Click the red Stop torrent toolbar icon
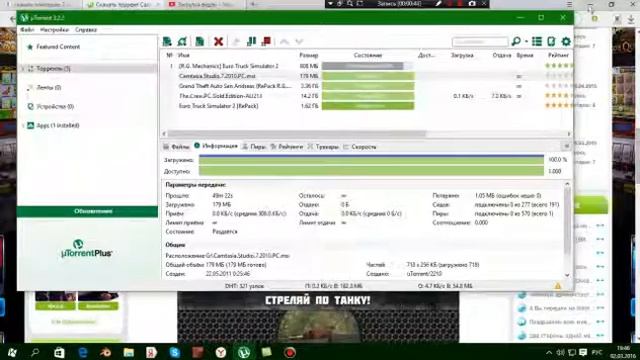640x360 pixels. pyautogui.click(x=267, y=41)
